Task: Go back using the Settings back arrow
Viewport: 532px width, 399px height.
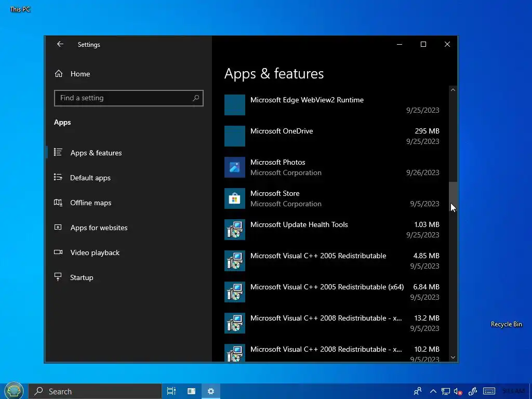Action: 60,44
